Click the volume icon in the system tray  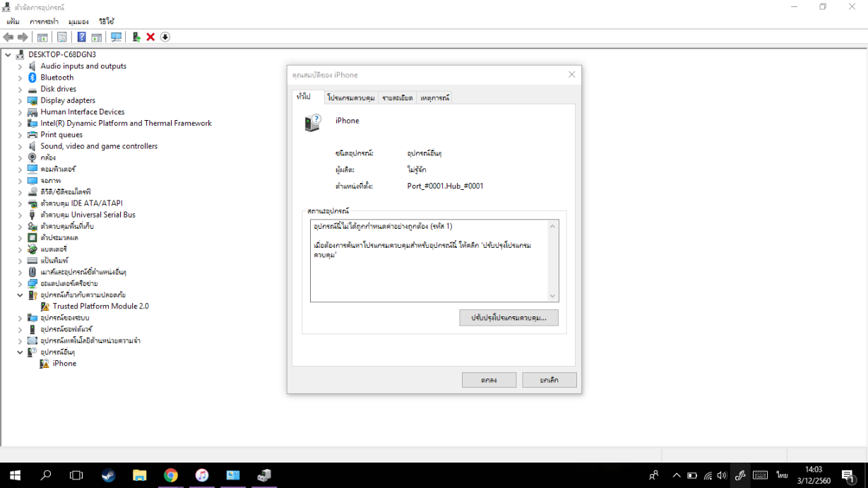(x=721, y=475)
